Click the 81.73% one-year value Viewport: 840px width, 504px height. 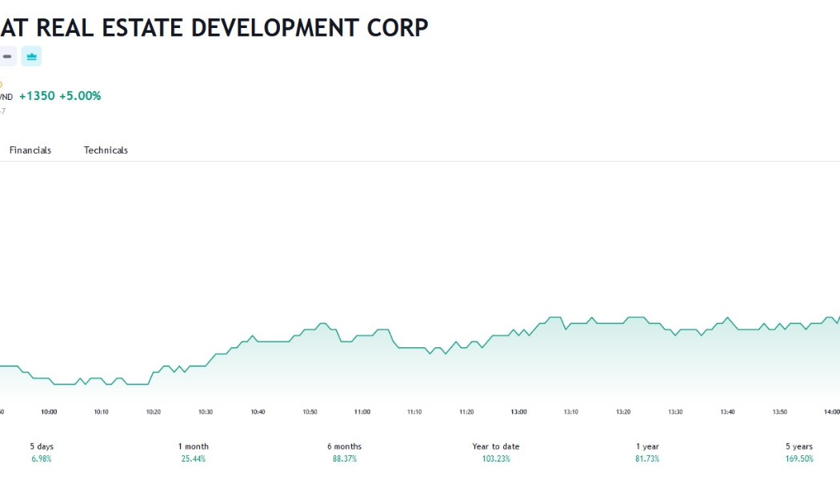coord(647,458)
